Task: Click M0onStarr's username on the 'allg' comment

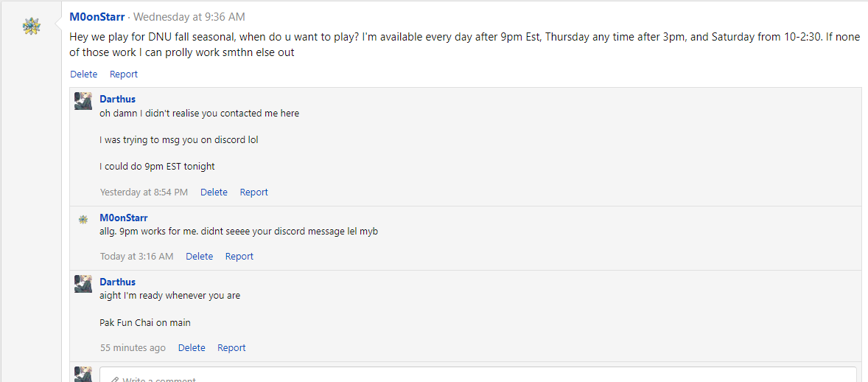Action: [x=124, y=218]
